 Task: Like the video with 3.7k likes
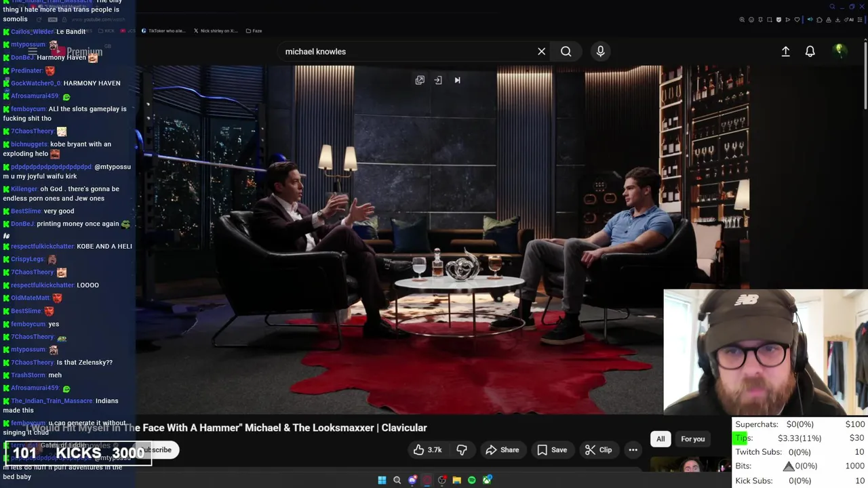coord(427,450)
